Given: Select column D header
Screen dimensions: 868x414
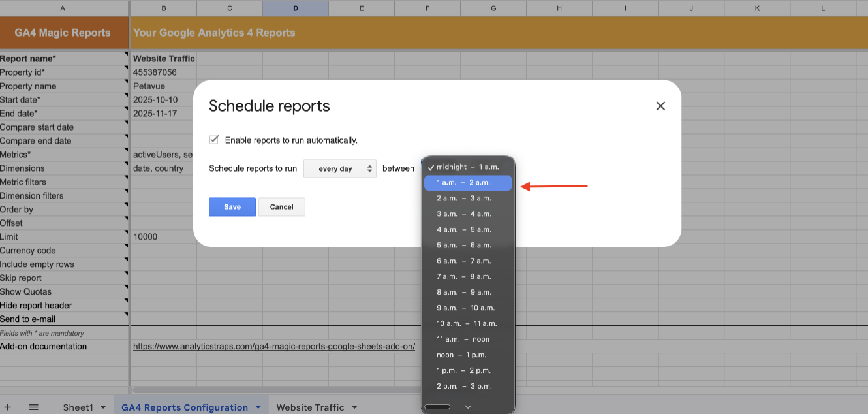Looking at the screenshot, I should 296,8.
